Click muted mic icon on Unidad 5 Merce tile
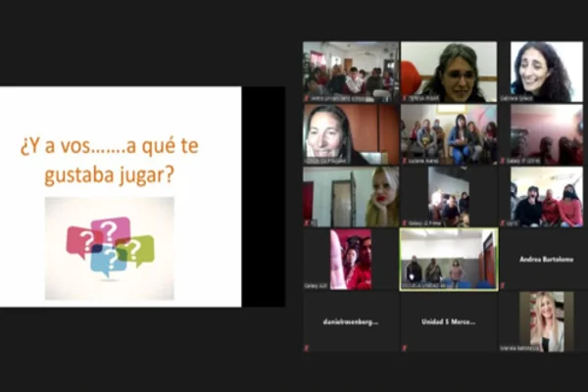 [404, 348]
